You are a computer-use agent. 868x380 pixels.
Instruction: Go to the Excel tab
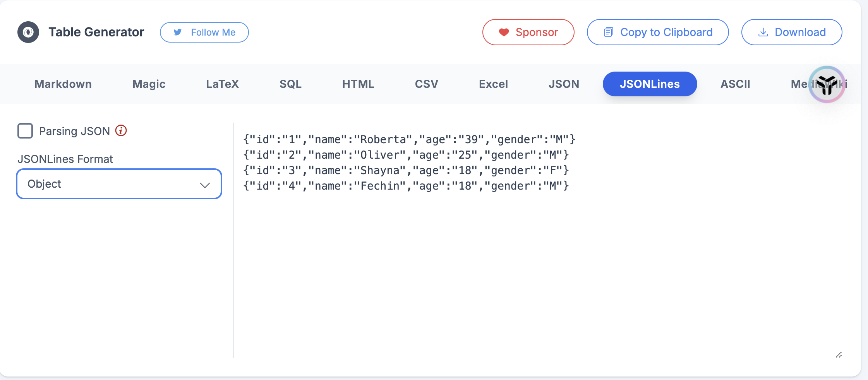pos(493,84)
